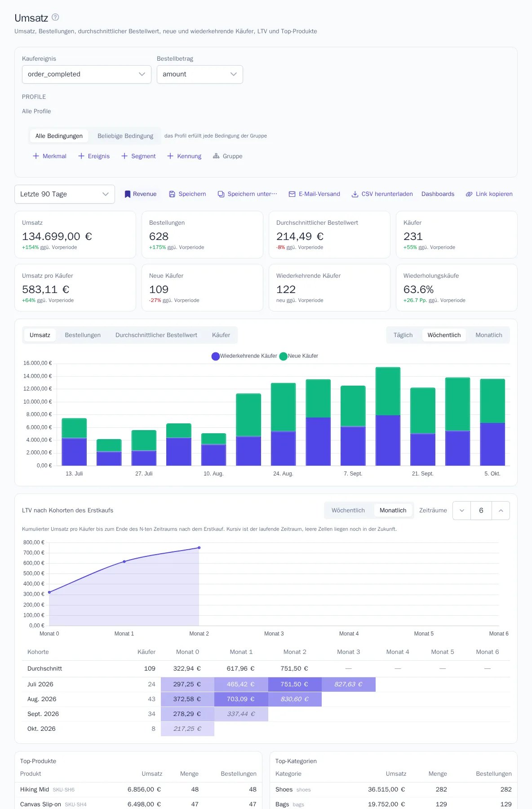Click the Shoes category row

tap(394, 790)
